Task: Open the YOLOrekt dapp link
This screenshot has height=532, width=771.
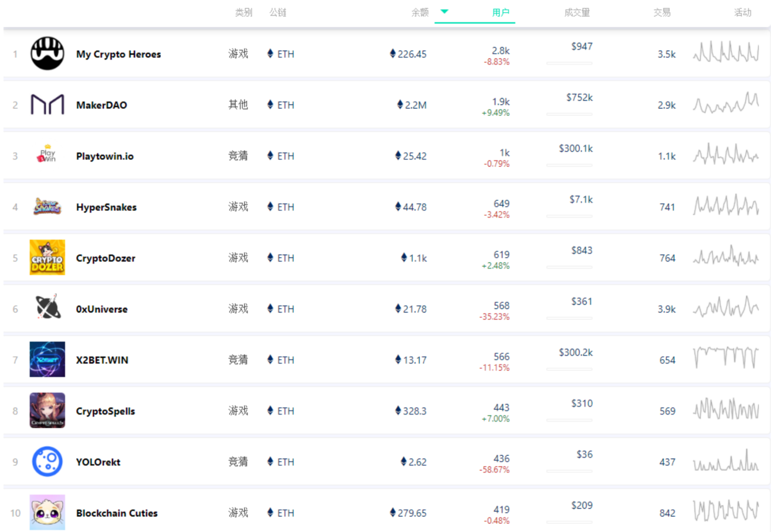Action: click(x=98, y=461)
